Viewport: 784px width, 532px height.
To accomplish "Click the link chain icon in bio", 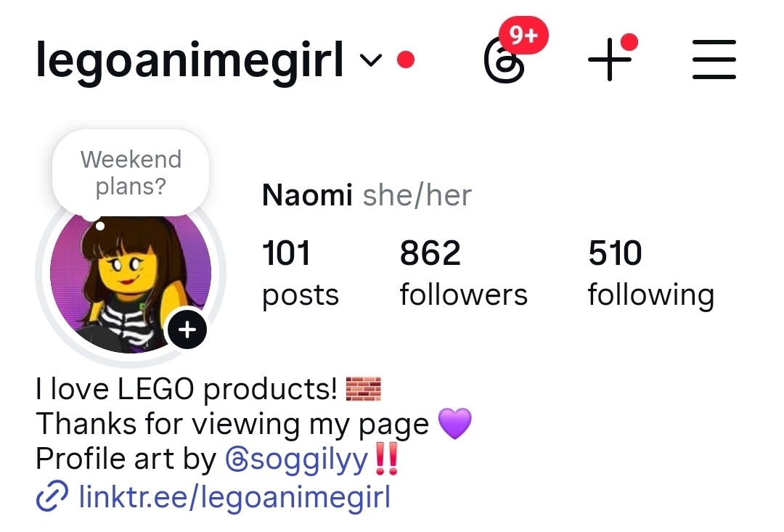I will pyautogui.click(x=52, y=496).
